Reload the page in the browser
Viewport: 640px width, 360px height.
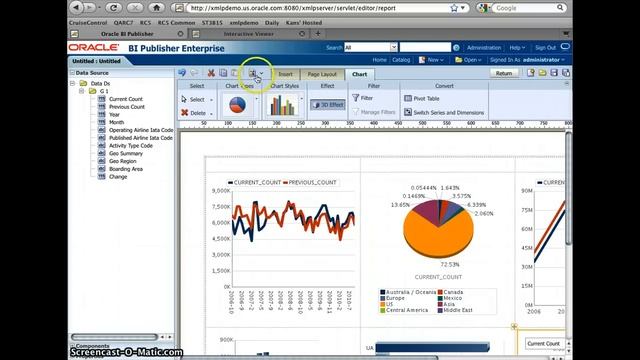coord(113,7)
